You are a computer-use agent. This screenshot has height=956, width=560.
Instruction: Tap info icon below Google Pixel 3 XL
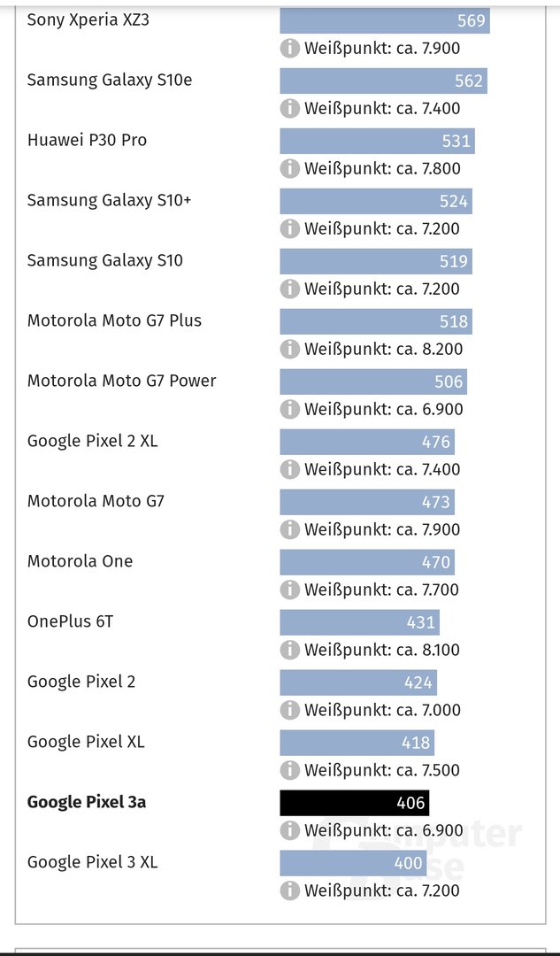pos(290,890)
